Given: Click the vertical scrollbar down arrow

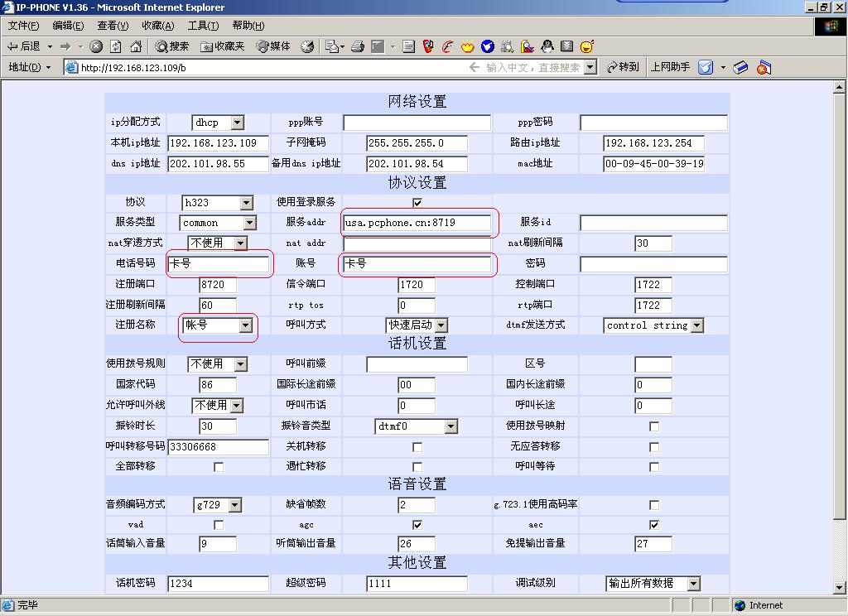Looking at the screenshot, I should pos(840,587).
